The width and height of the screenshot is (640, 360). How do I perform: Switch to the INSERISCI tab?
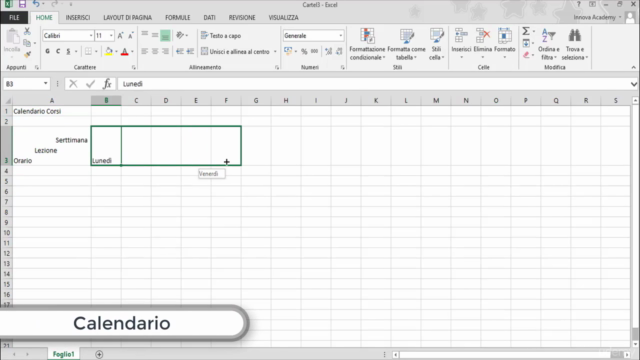[78, 18]
